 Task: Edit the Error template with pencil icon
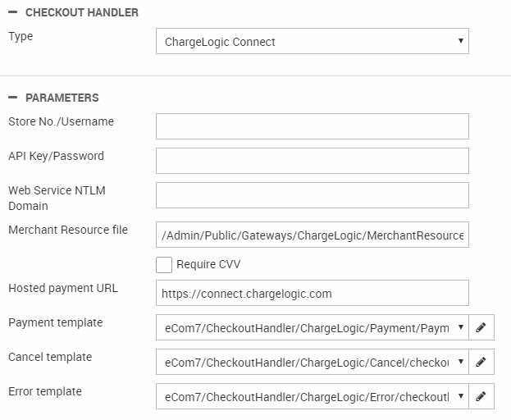tap(481, 397)
